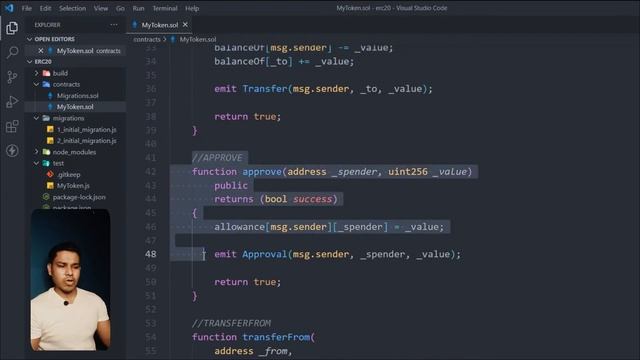
Task: Click line number 48 in gutter
Action: pos(151,254)
